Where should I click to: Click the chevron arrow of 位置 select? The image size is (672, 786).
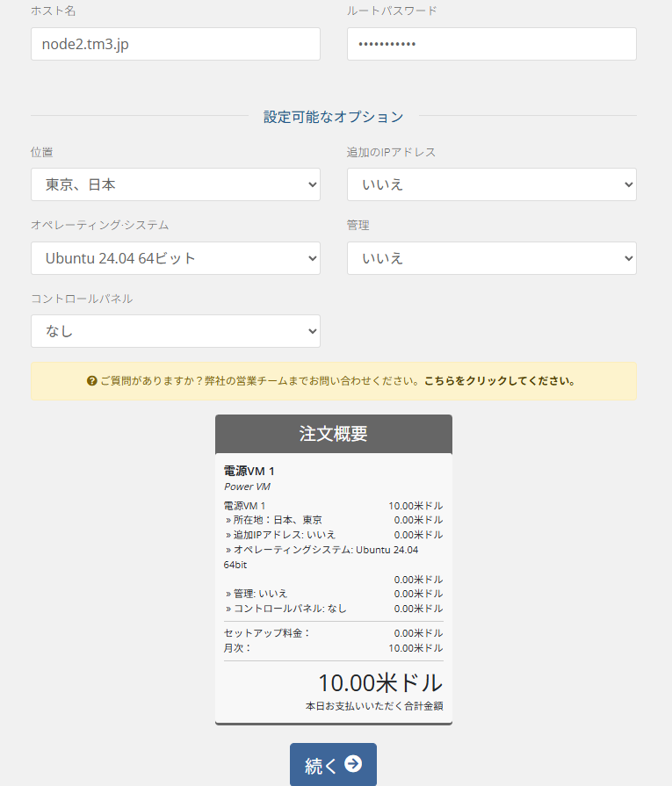point(313,184)
